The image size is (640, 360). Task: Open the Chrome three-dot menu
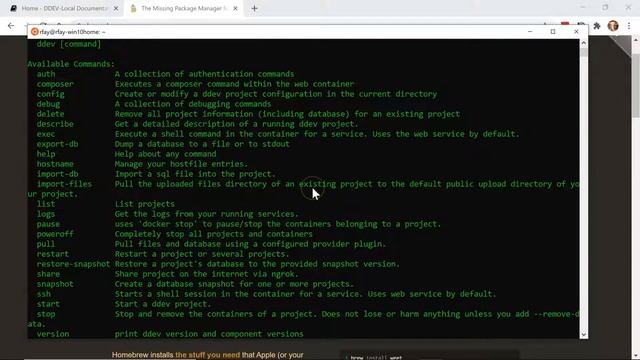pyautogui.click(x=629, y=26)
